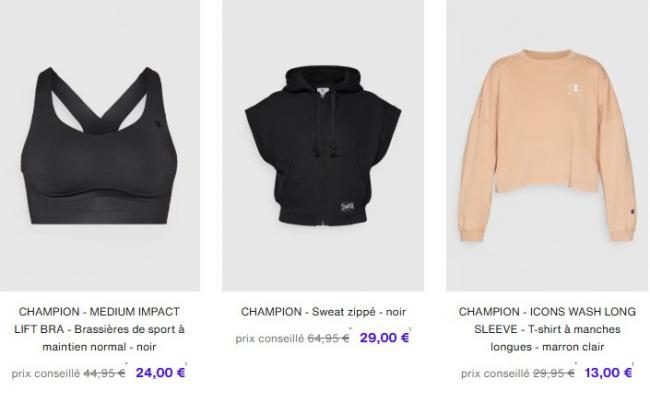The width and height of the screenshot is (650, 402).
Task: Click the Medium Impact Lift Bra title
Action: (99, 329)
